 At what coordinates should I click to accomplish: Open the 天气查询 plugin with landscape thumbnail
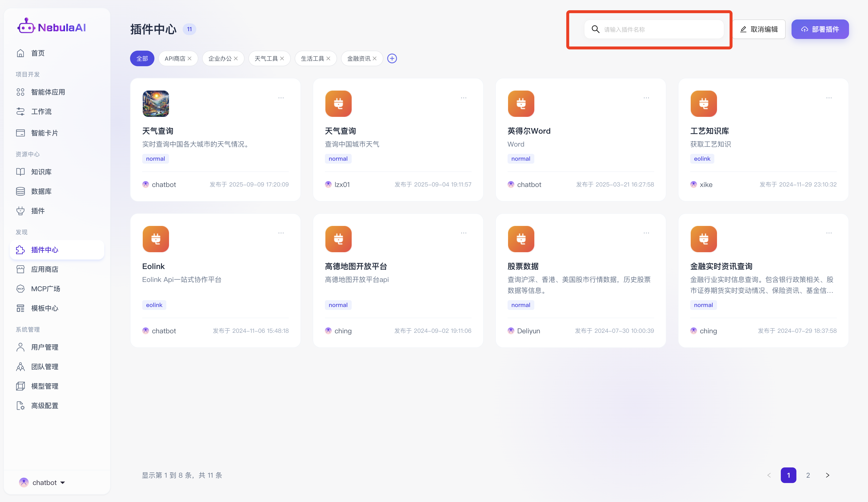[157, 131]
